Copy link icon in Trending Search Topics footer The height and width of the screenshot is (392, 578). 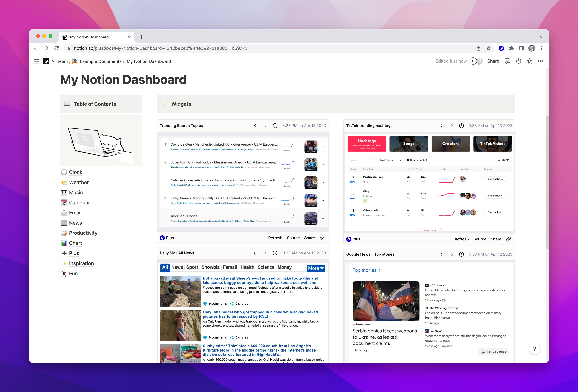322,238
